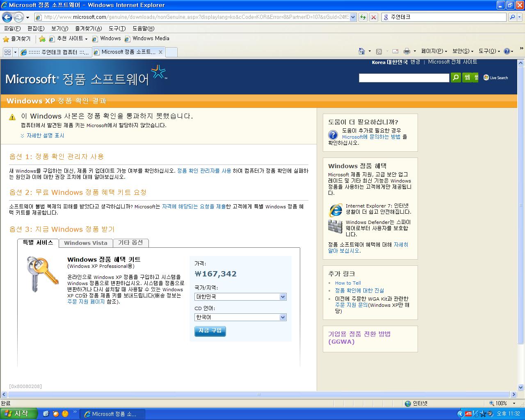Screen dimensions: 525x420
Task: Click the 즐겨찾기 favorites star button
Action: tap(17, 39)
